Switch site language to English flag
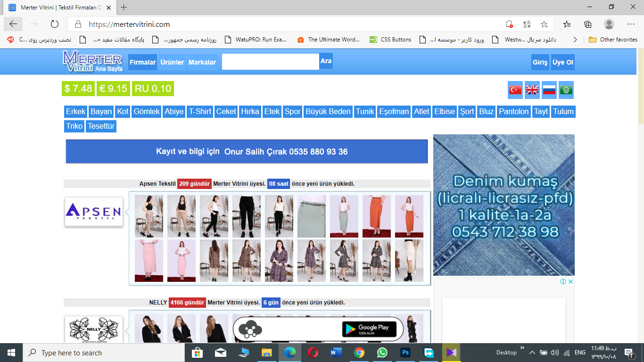 tap(532, 90)
